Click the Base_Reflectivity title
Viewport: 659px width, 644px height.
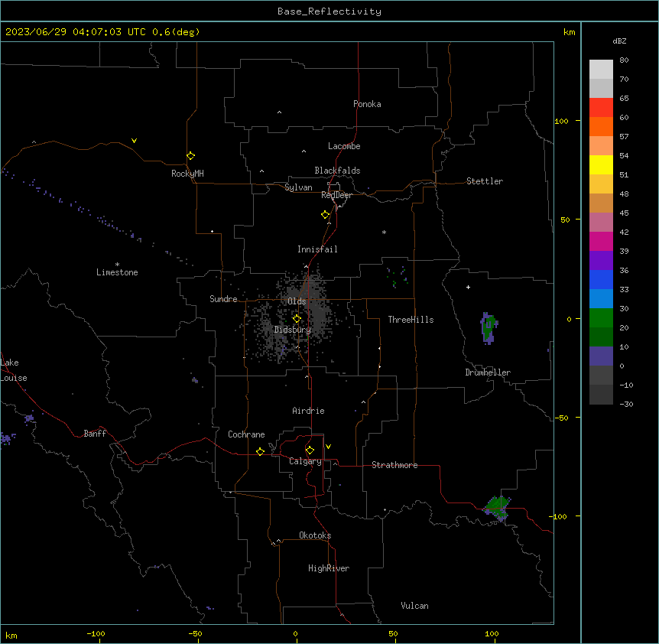click(x=329, y=11)
